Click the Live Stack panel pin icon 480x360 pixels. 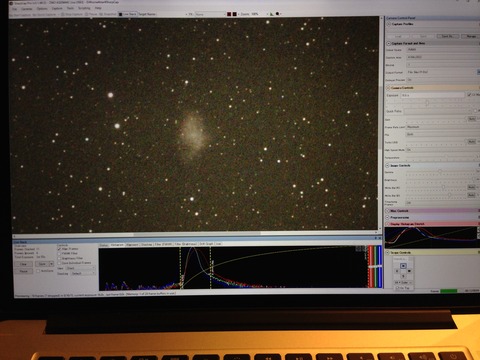pyautogui.click(x=376, y=238)
